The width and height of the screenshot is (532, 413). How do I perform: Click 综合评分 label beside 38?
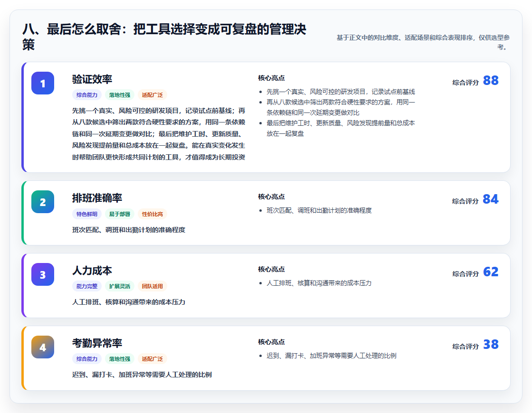pyautogui.click(x=465, y=346)
